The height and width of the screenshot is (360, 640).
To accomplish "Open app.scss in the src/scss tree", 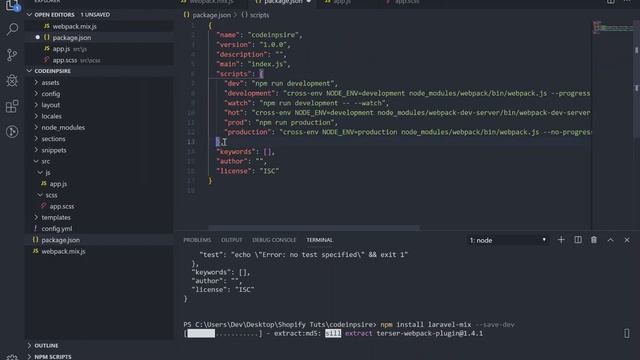I will [98, 206].
